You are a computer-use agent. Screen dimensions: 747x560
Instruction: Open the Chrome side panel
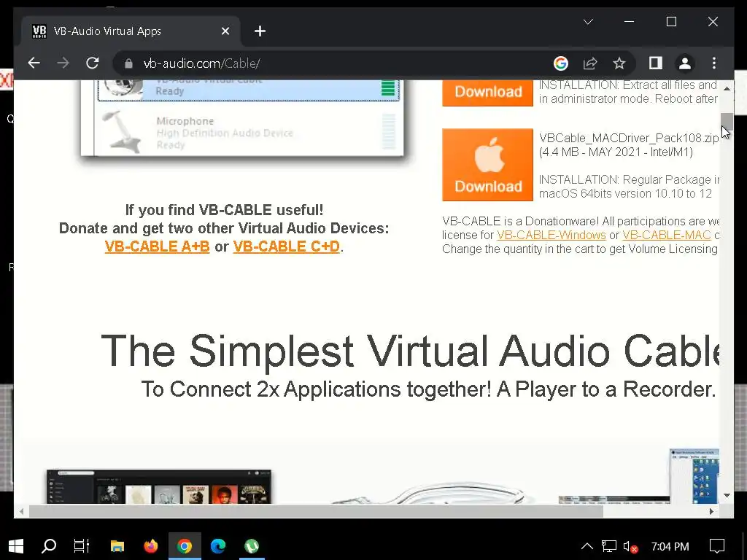[656, 63]
